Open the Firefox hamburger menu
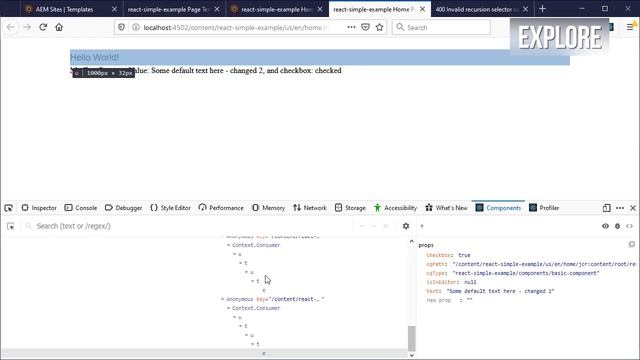 pos(630,27)
